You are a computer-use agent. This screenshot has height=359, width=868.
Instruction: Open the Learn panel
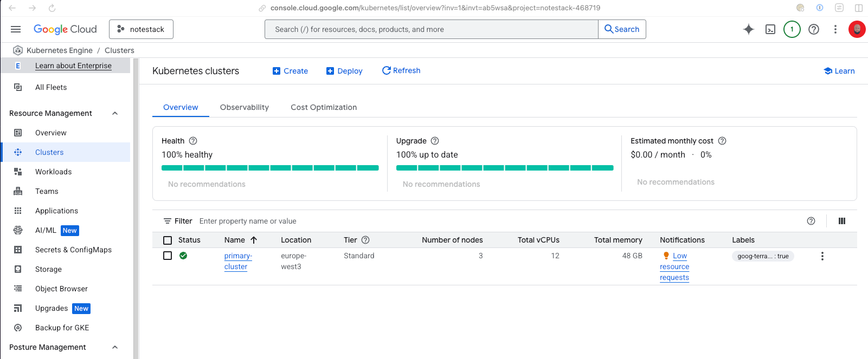point(839,71)
